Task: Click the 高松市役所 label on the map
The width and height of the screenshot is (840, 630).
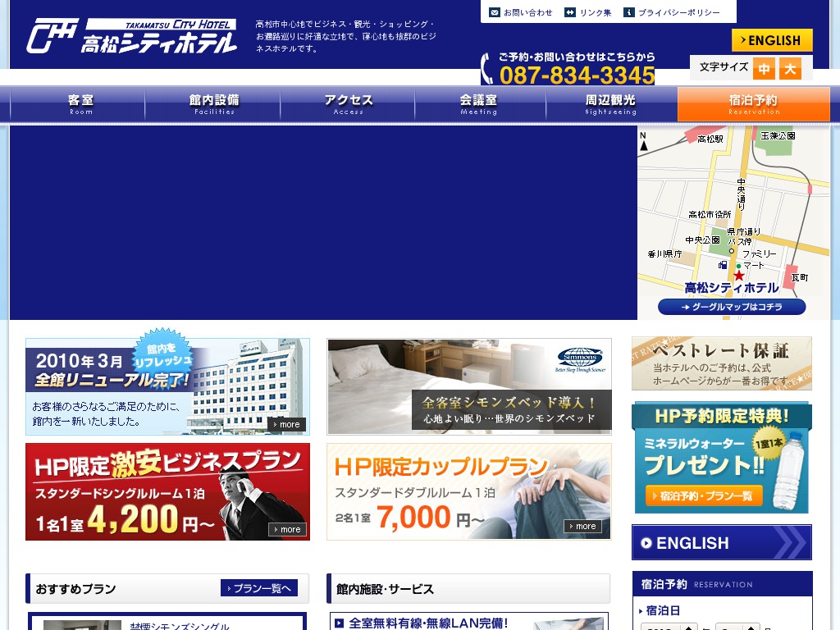Action: [710, 214]
